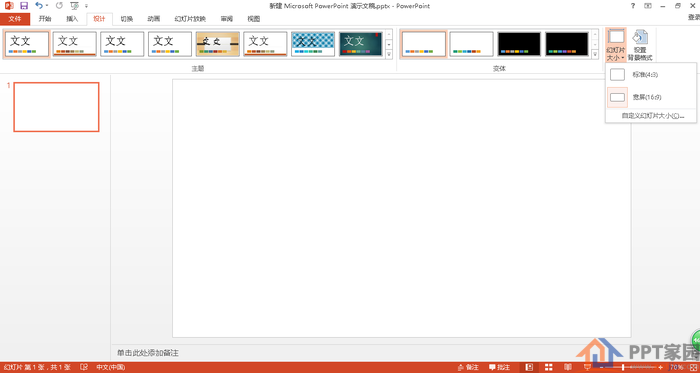This screenshot has height=373, width=700.
Task: Select the first black variant thumbnail
Action: [519, 44]
